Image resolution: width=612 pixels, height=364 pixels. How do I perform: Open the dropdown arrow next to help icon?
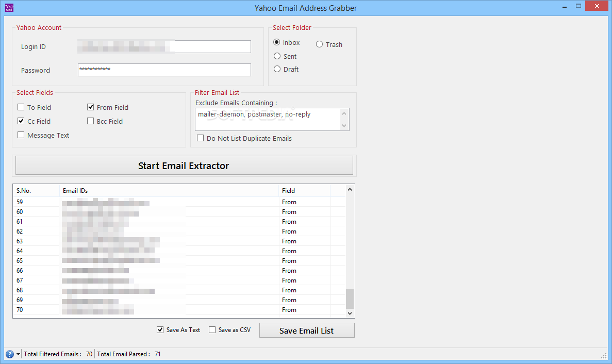(x=18, y=354)
